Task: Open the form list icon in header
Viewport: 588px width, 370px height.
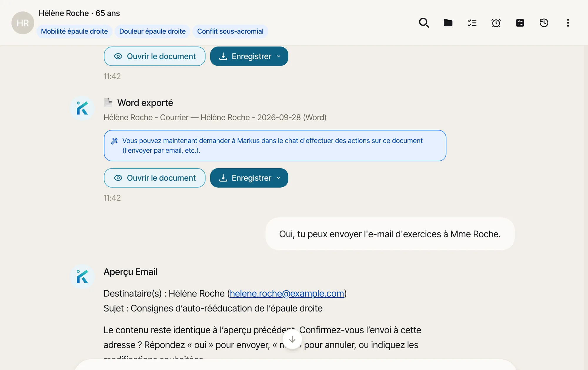Action: pos(520,23)
